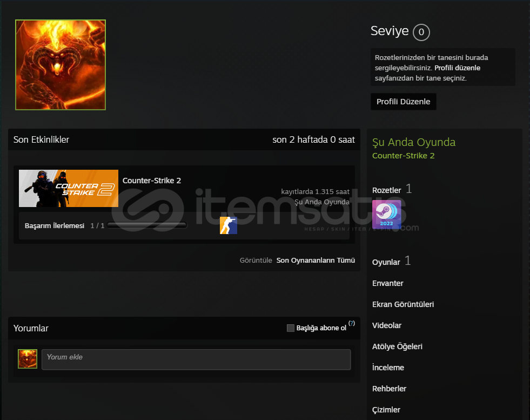Click the Seviye label
Screen dimensions: 530x420
click(x=390, y=31)
